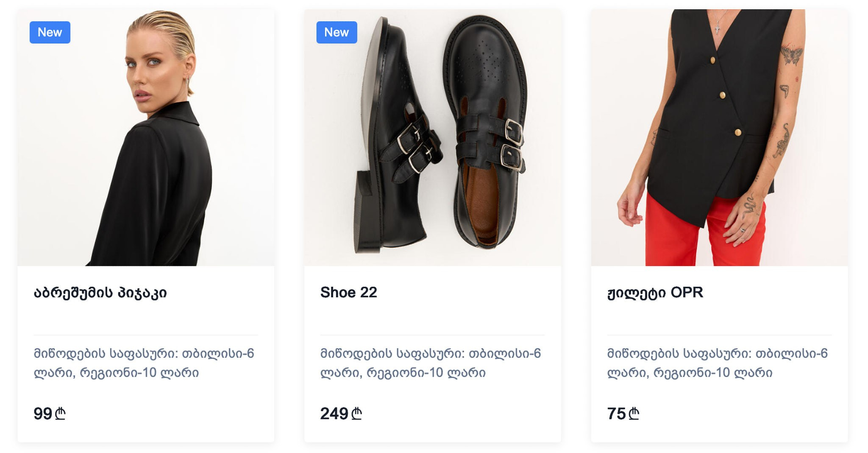Select the Shoe 22 product title
Screen dimensions: 868x453
point(348,292)
